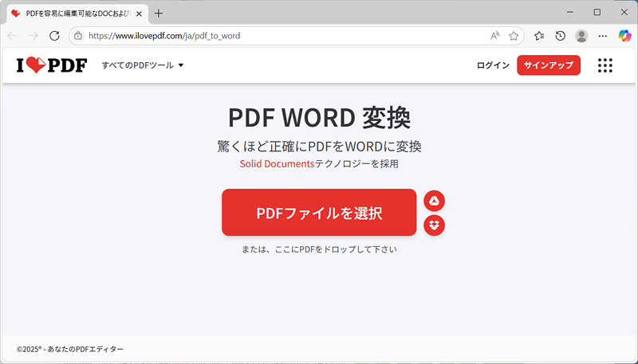Viewport: 638px width, 364px height.
Task: Open the nine-dot apps grid menu
Action: pos(605,65)
